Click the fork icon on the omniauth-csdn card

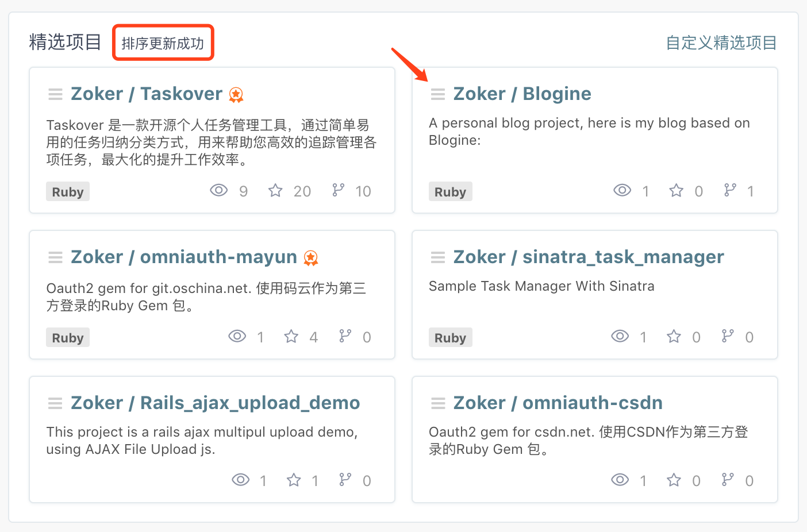pos(728,480)
